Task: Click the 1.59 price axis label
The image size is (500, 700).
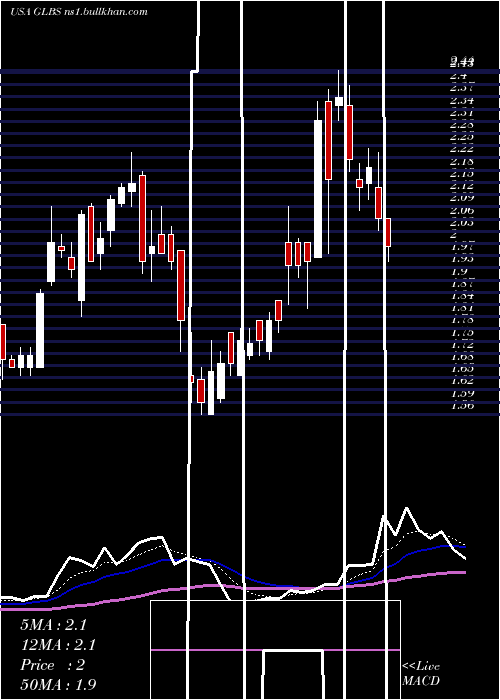Action: pos(462,393)
